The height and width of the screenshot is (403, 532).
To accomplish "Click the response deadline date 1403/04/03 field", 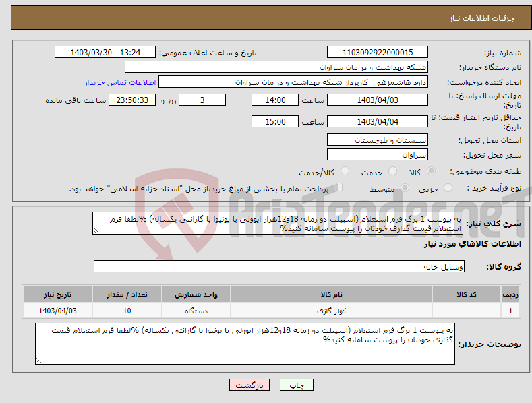I will [x=378, y=100].
